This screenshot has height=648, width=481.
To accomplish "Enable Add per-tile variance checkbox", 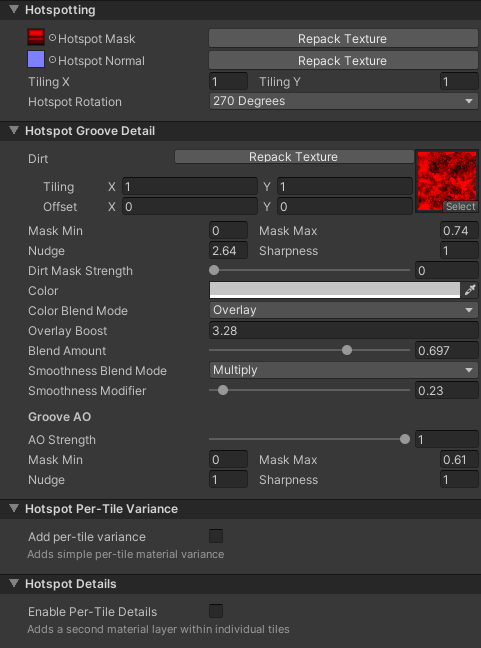I will pyautogui.click(x=216, y=536).
